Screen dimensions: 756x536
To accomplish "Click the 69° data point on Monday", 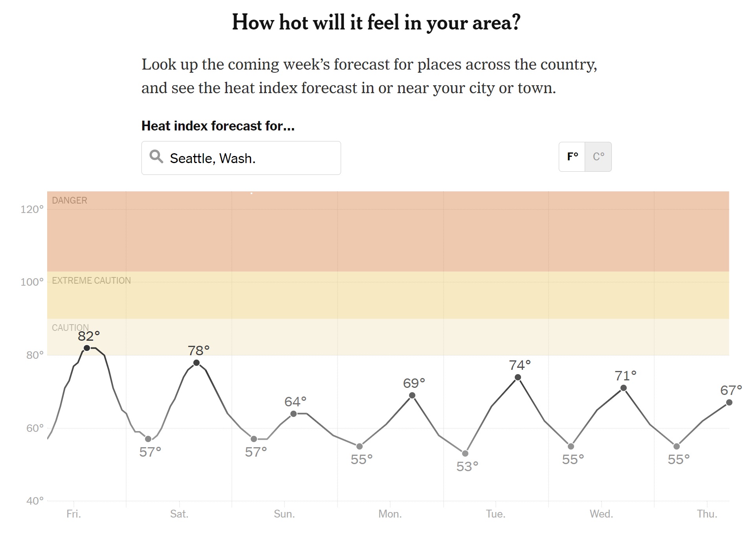I will [x=412, y=395].
